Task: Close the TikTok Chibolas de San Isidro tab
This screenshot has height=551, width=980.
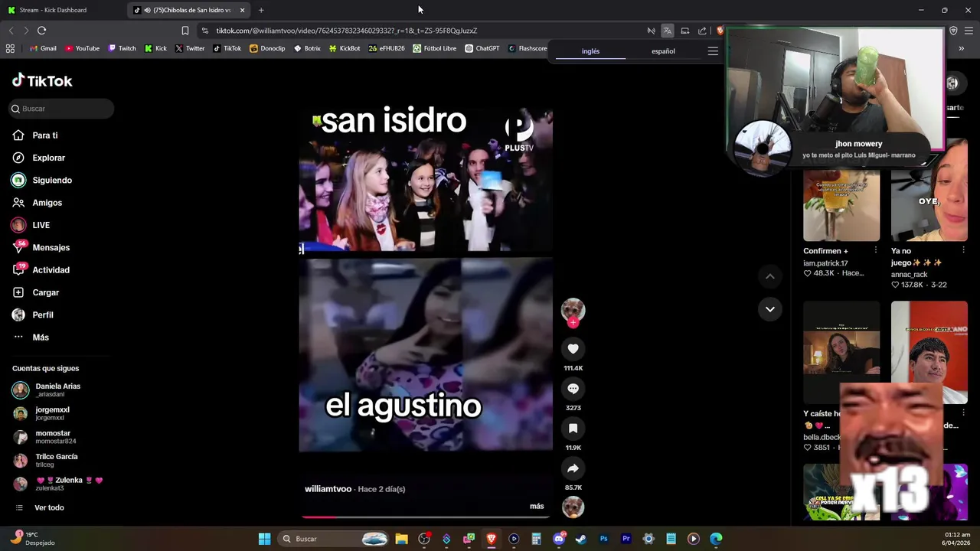Action: [x=242, y=10]
